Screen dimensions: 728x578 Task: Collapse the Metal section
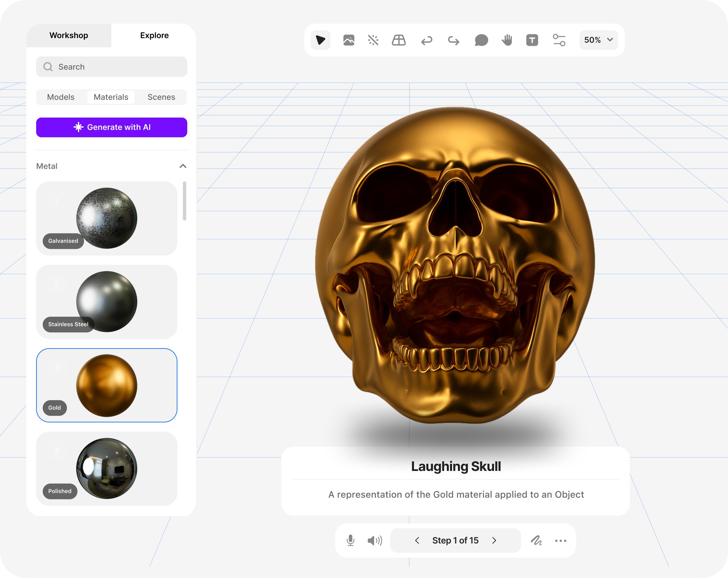(183, 166)
